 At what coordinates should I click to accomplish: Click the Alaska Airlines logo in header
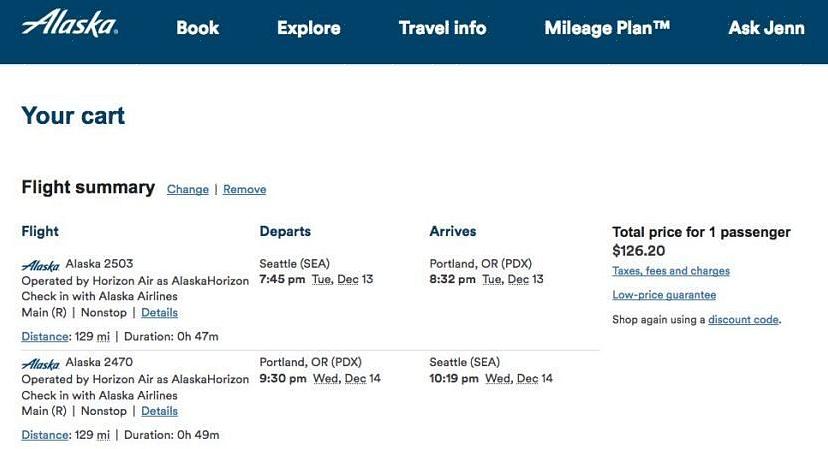pos(70,24)
